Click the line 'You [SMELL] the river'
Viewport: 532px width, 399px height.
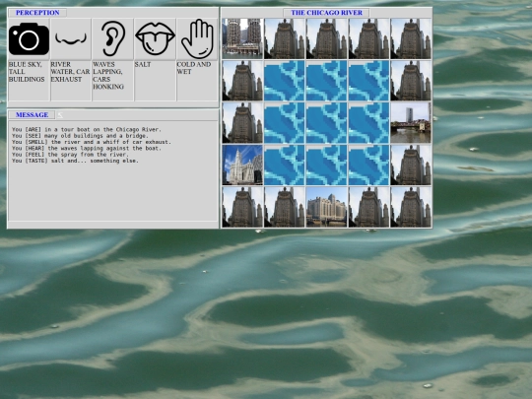click(x=92, y=142)
